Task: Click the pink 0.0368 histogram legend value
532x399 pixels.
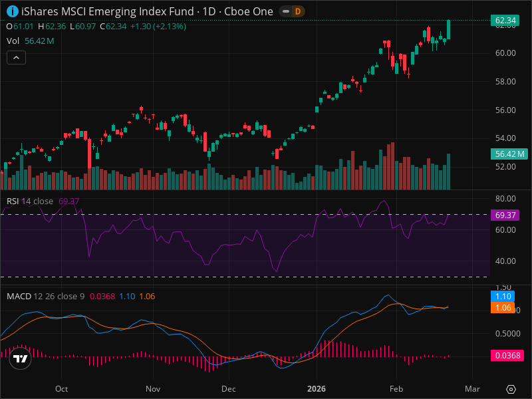Action: tap(102, 296)
